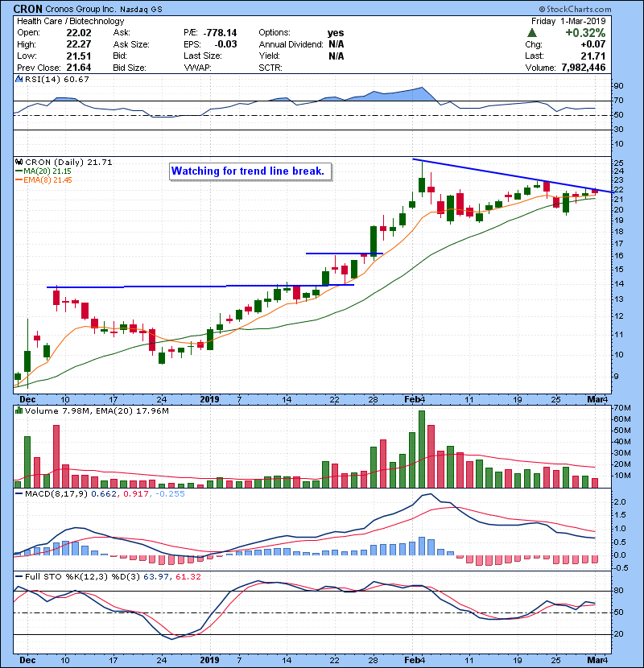Click the Last Size label
This screenshot has width=644, height=668.
[202, 56]
